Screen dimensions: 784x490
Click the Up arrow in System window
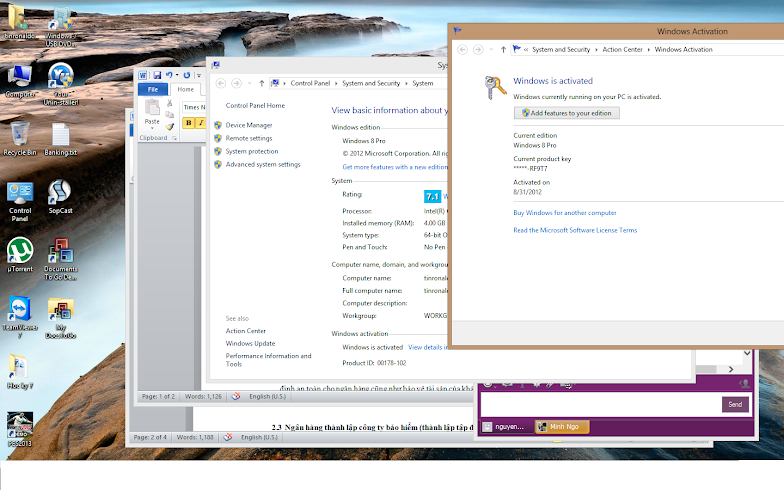coord(262,84)
